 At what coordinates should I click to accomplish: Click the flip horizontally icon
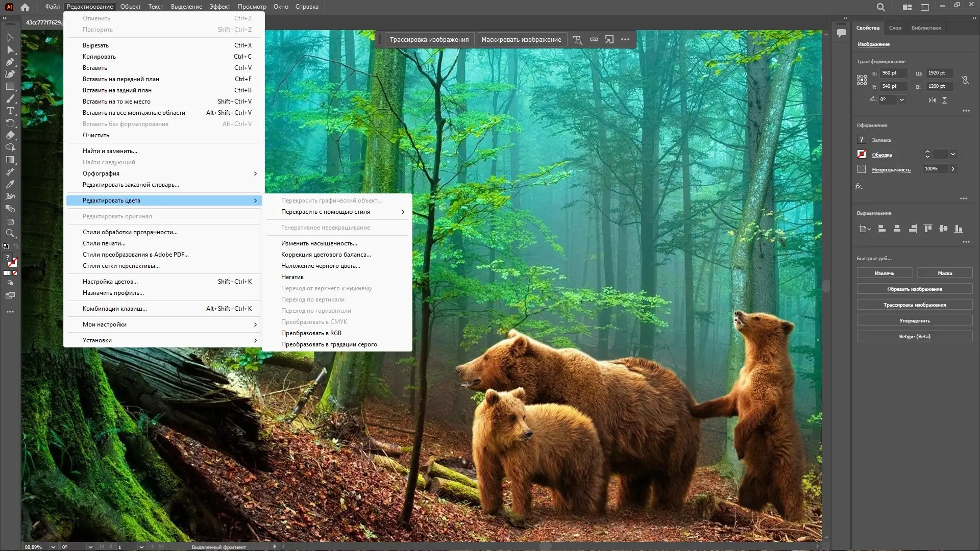932,100
